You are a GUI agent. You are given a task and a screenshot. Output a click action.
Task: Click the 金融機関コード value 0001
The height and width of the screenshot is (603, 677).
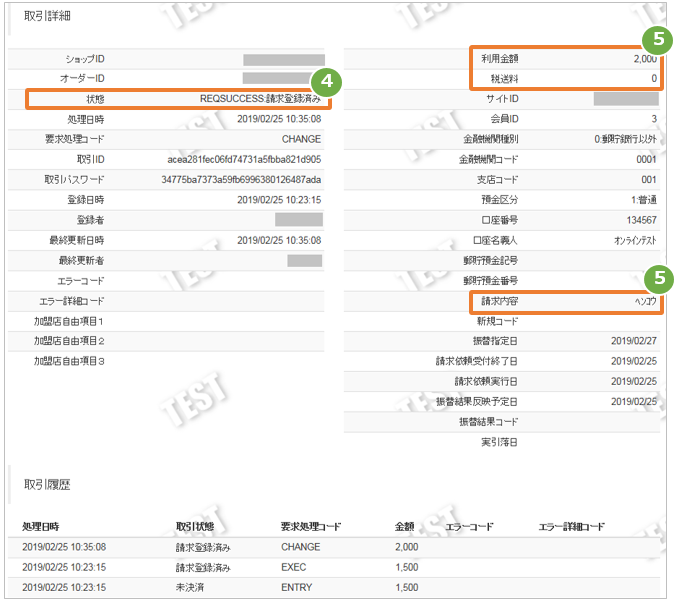pos(646,159)
